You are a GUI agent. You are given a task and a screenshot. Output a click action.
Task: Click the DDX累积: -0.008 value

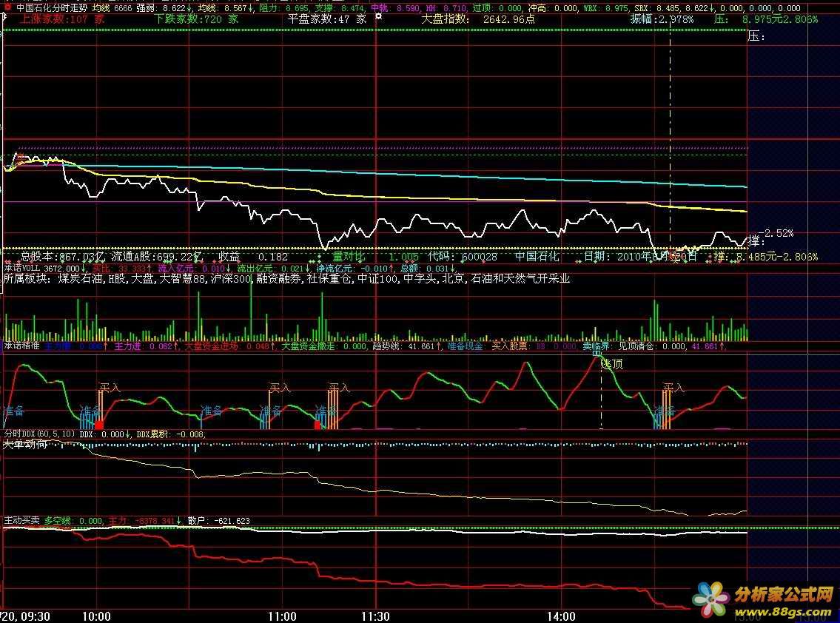(x=172, y=434)
